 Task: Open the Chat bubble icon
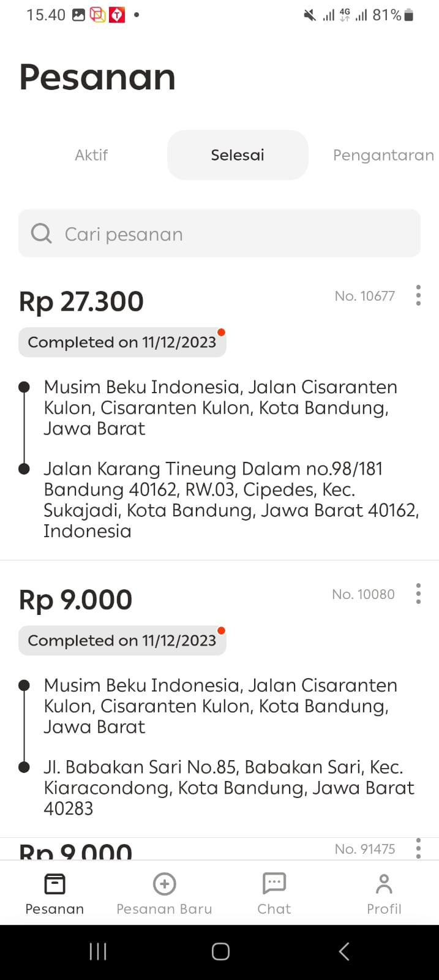click(274, 884)
